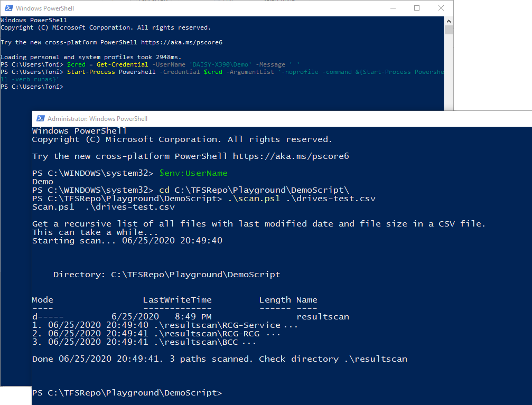The height and width of the screenshot is (405, 532).
Task: Click the 'Get-Credential' command text
Action: pos(122,64)
